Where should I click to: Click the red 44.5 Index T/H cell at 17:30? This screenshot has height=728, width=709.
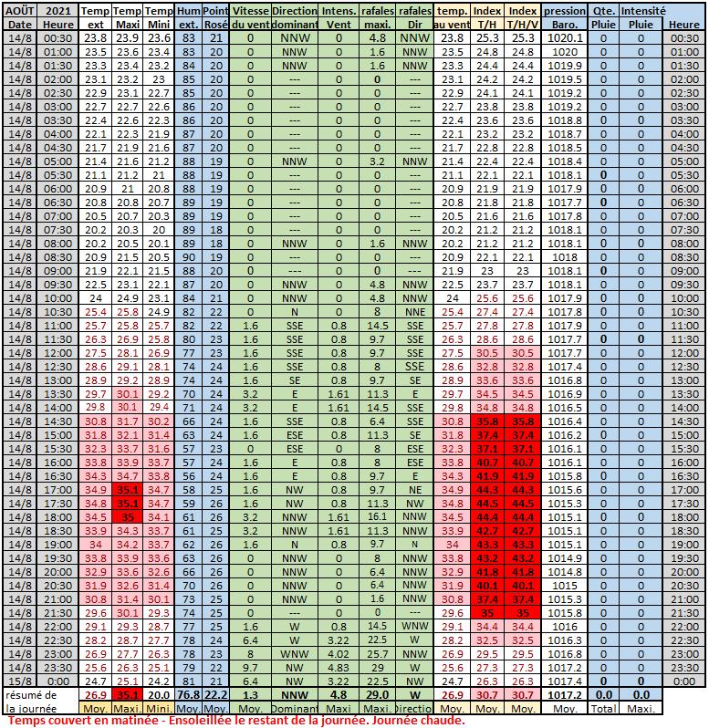click(488, 503)
